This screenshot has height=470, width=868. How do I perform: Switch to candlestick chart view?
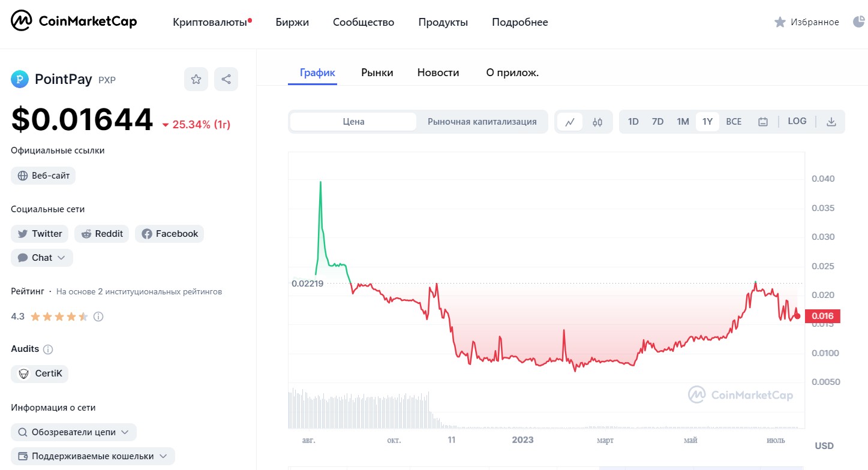click(597, 122)
